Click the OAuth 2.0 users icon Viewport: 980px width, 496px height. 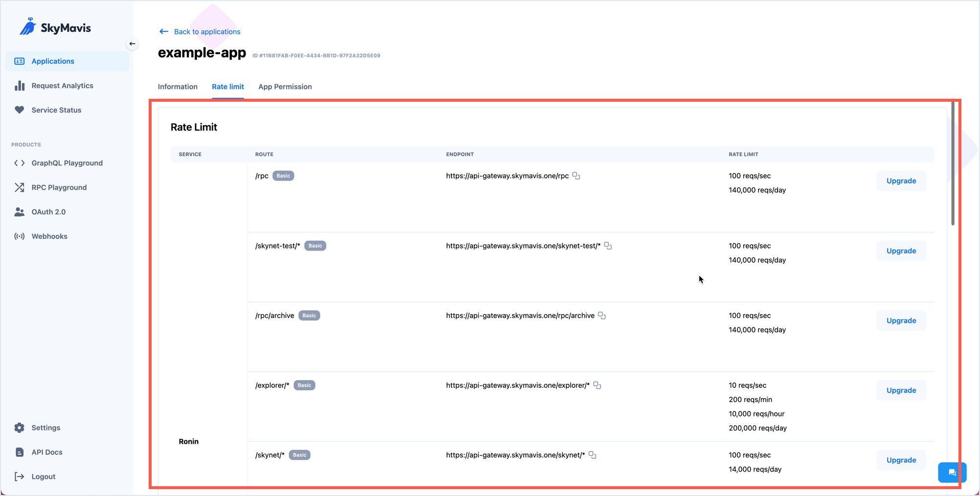point(20,212)
